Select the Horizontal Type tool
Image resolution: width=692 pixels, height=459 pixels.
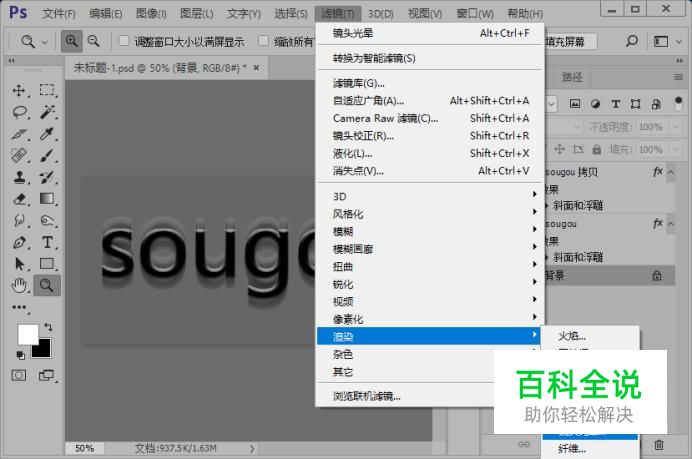47,242
